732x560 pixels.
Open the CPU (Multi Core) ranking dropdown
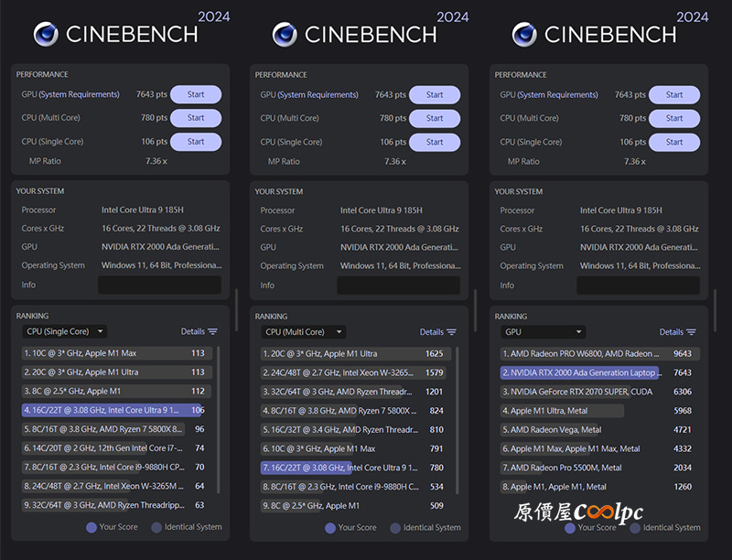click(x=304, y=332)
